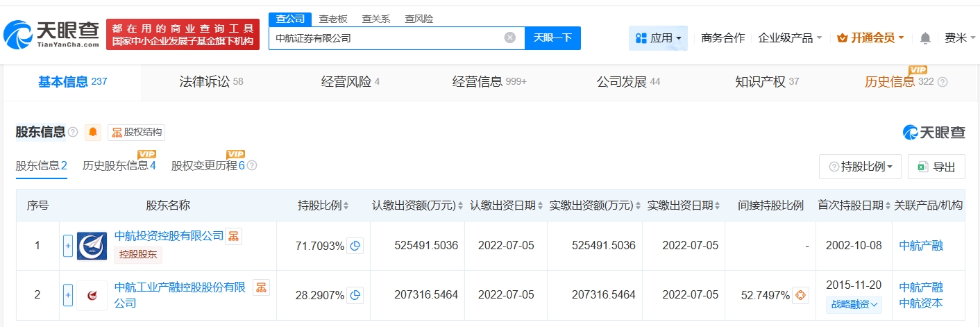This screenshot has height=327, width=980.
Task: Switch to the 历史股东信息 sub-tab
Action: (119, 166)
